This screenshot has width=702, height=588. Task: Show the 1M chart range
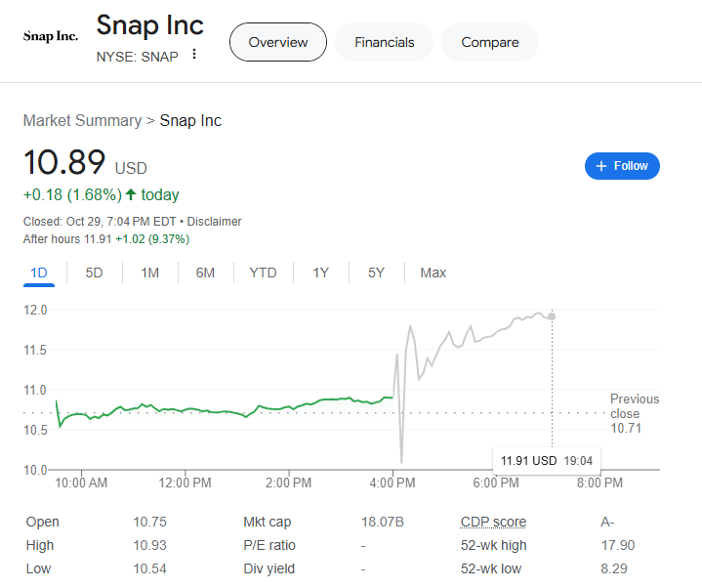[x=149, y=273]
